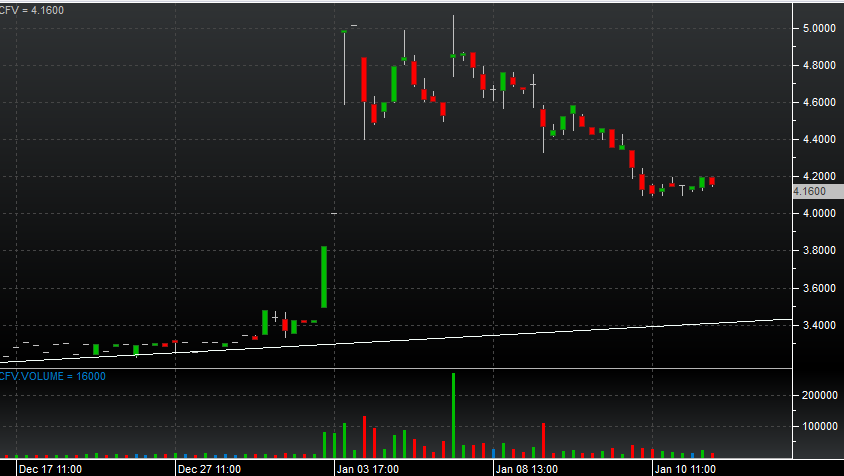Viewport: 844px width, 476px height.
Task: Click the tall red volume bar near Jan 08
Action: point(543,440)
